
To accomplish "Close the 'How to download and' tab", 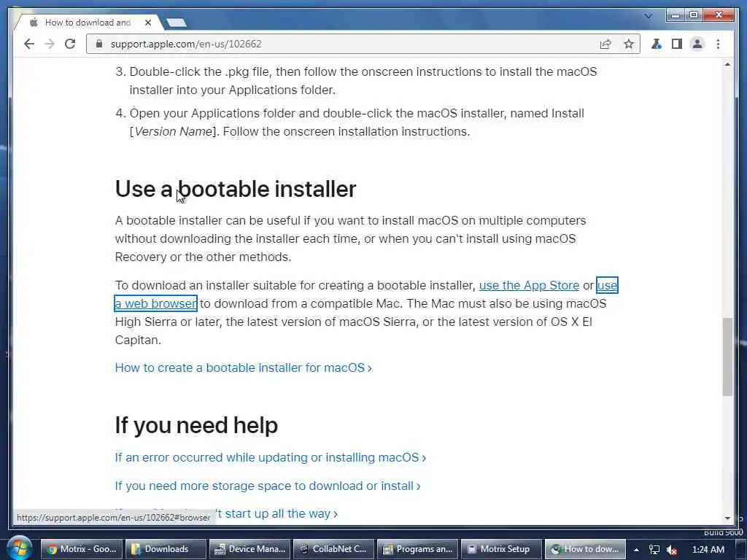I will [x=148, y=23].
